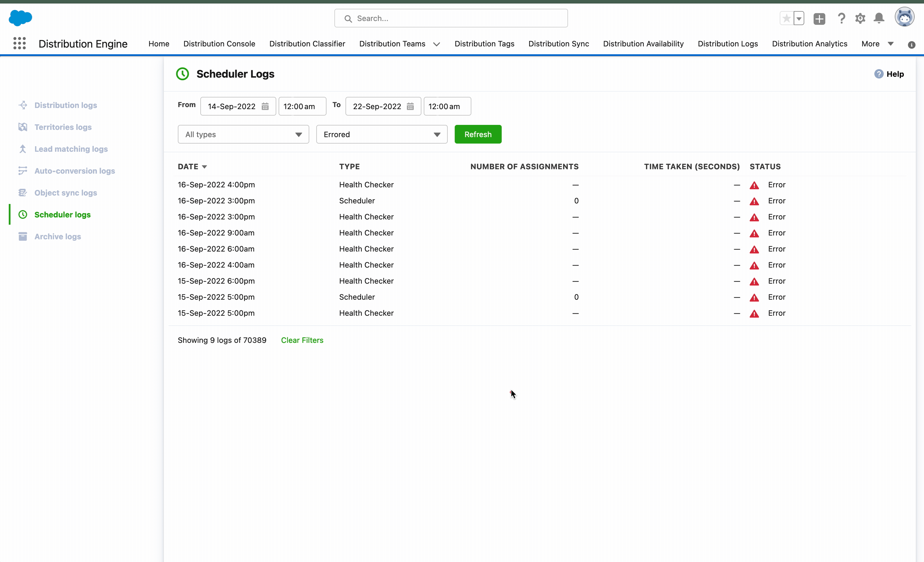Select the 16-Sep-2022 3:00pm Scheduler row type

point(357,201)
